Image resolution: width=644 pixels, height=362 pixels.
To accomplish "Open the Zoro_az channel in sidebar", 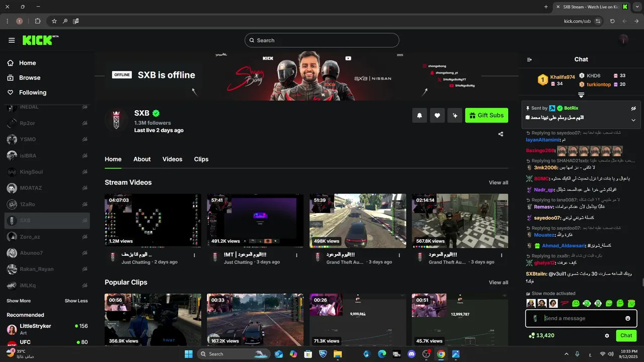I will [x=47, y=236].
